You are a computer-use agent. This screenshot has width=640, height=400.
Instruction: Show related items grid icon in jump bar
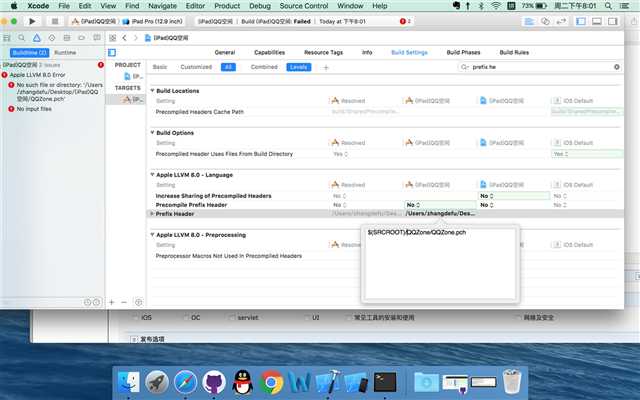tap(112, 38)
